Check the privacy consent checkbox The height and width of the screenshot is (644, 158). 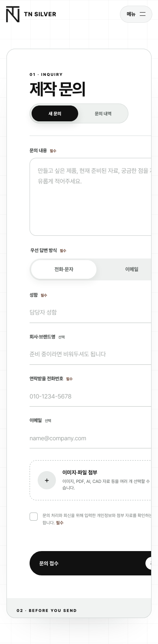point(34,517)
